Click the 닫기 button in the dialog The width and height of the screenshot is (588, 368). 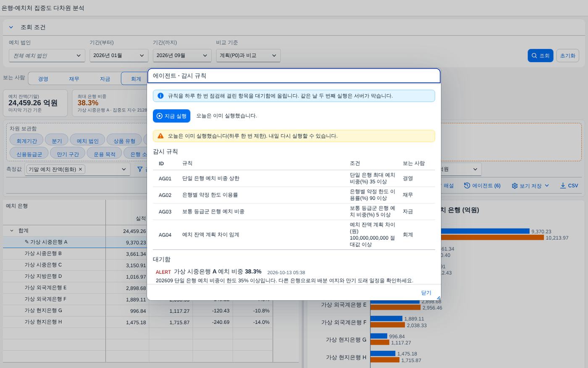(x=426, y=293)
